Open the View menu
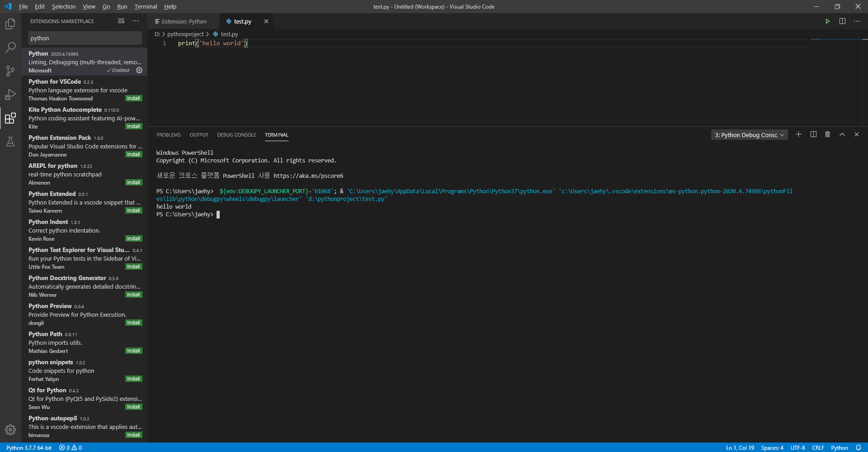 point(89,6)
